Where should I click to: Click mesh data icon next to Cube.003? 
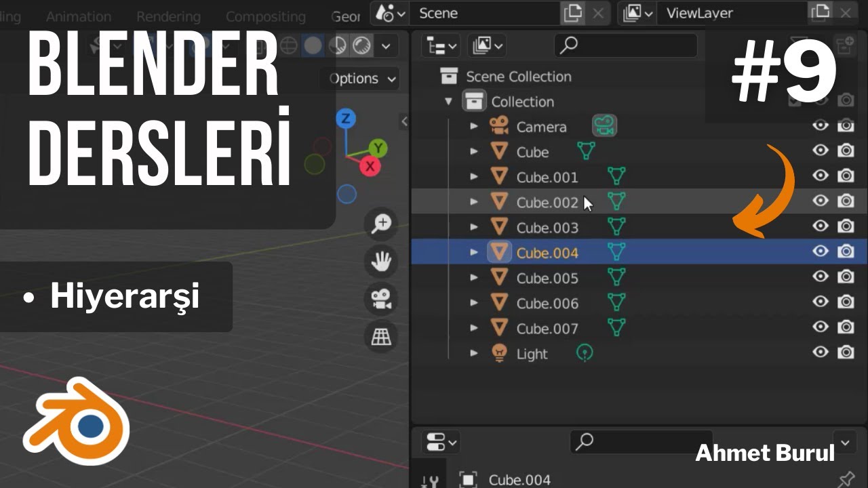pyautogui.click(x=616, y=226)
